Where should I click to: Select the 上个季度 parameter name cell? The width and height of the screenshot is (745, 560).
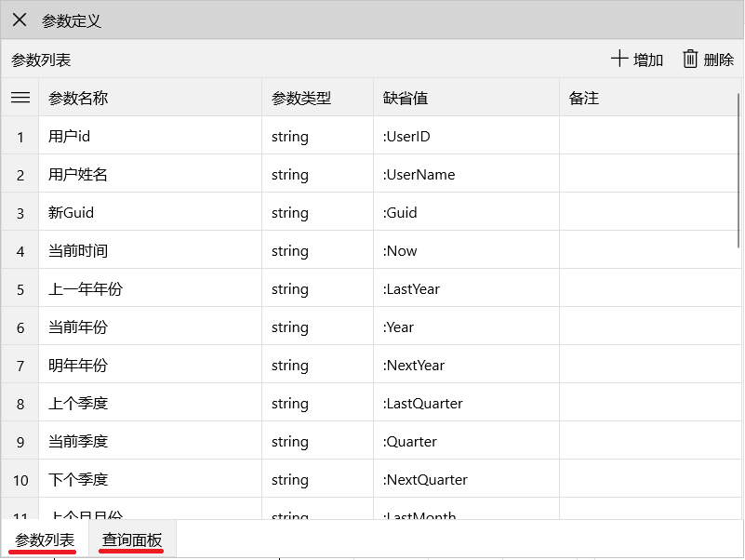(150, 403)
